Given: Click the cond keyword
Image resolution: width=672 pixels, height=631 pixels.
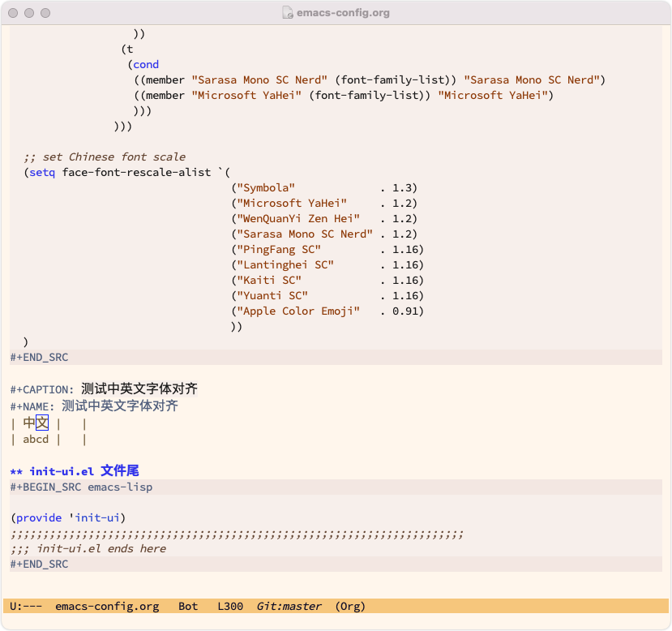Looking at the screenshot, I should coord(146,64).
